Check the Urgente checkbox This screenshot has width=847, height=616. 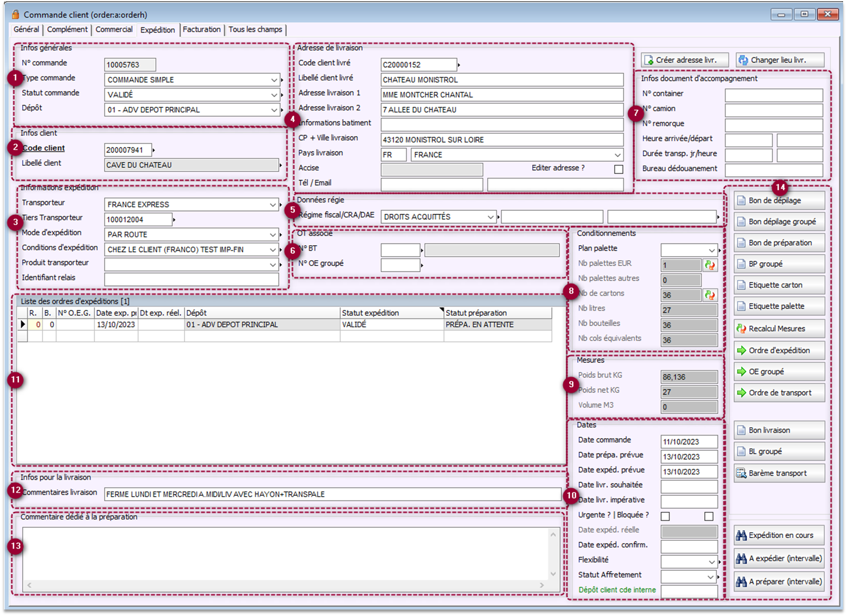665,516
